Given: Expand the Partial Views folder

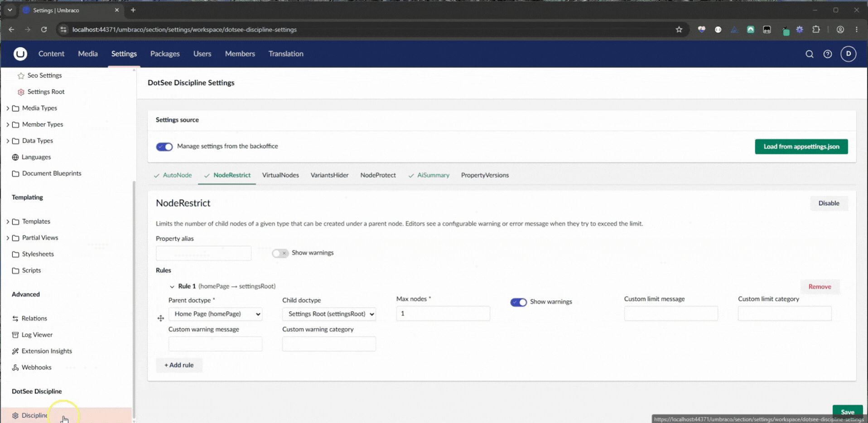Looking at the screenshot, I should 8,238.
